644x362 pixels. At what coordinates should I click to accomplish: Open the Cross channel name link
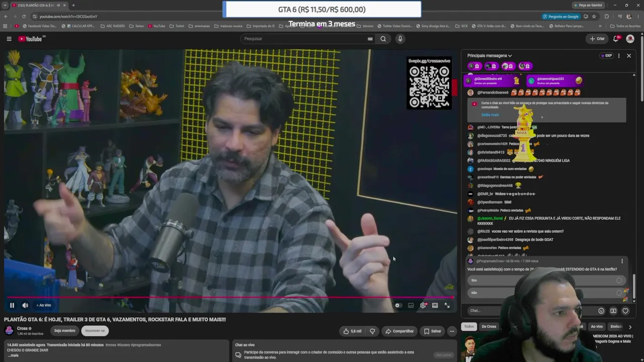[x=22, y=329]
